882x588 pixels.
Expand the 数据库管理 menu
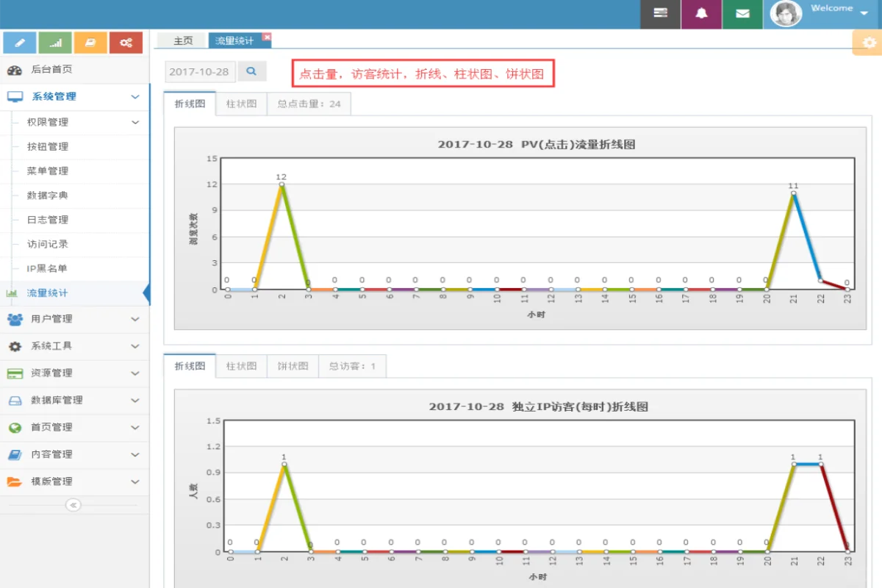click(x=73, y=401)
